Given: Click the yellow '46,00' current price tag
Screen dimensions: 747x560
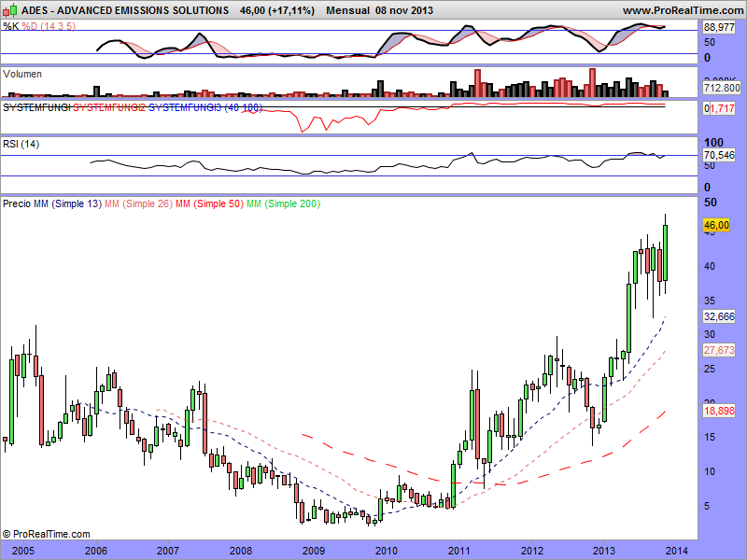Looking at the screenshot, I should pyautogui.click(x=716, y=225).
